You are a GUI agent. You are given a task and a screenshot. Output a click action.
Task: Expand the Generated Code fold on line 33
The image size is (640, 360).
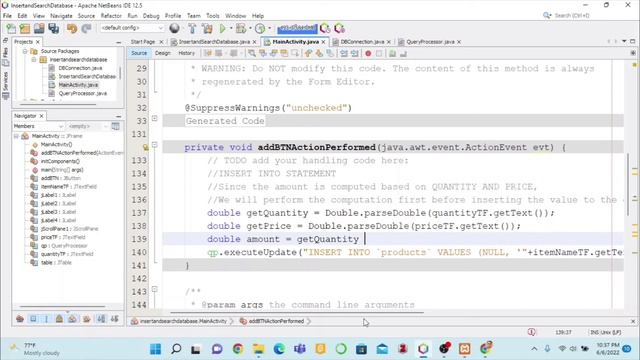click(154, 118)
